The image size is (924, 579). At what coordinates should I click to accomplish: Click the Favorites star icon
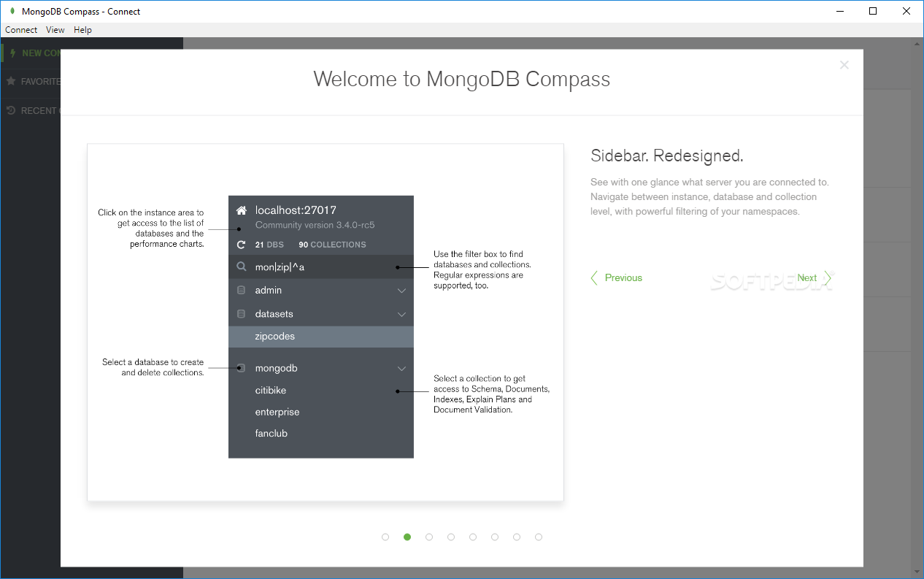coord(11,81)
